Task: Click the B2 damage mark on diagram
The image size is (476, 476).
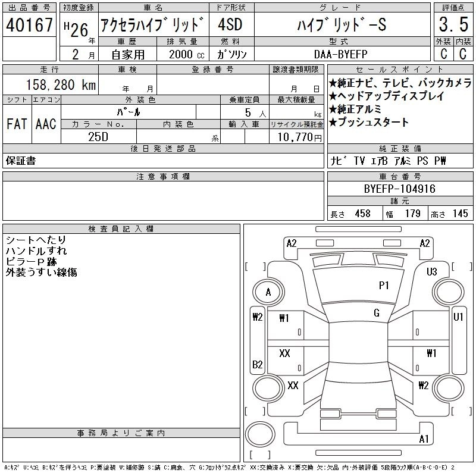Action: [258, 364]
